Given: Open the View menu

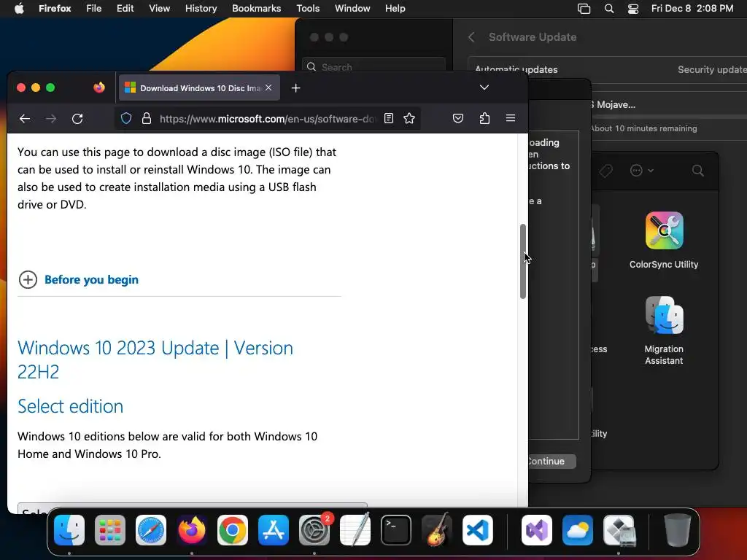Looking at the screenshot, I should coord(160,9).
